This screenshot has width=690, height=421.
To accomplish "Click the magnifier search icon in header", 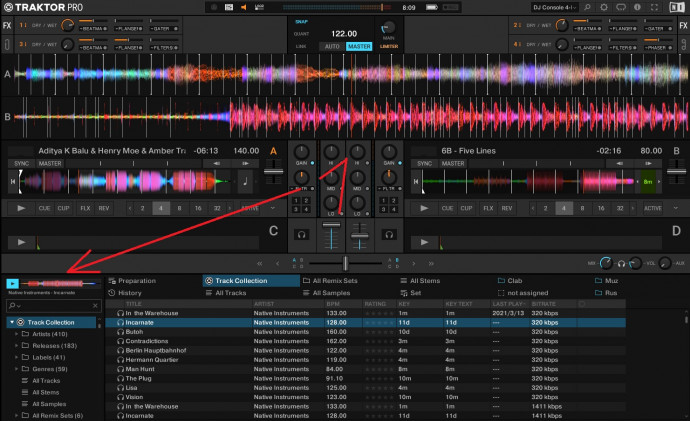I will tap(587, 7).
